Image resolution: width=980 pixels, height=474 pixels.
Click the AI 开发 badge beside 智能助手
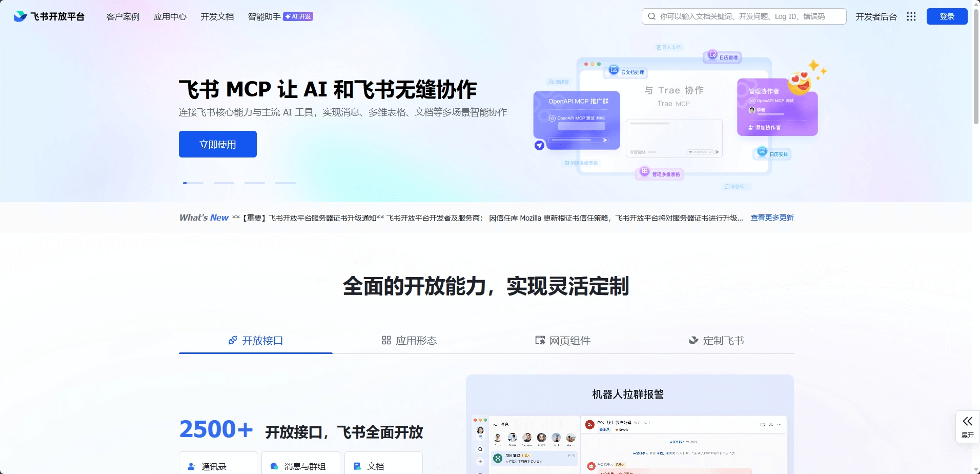297,16
